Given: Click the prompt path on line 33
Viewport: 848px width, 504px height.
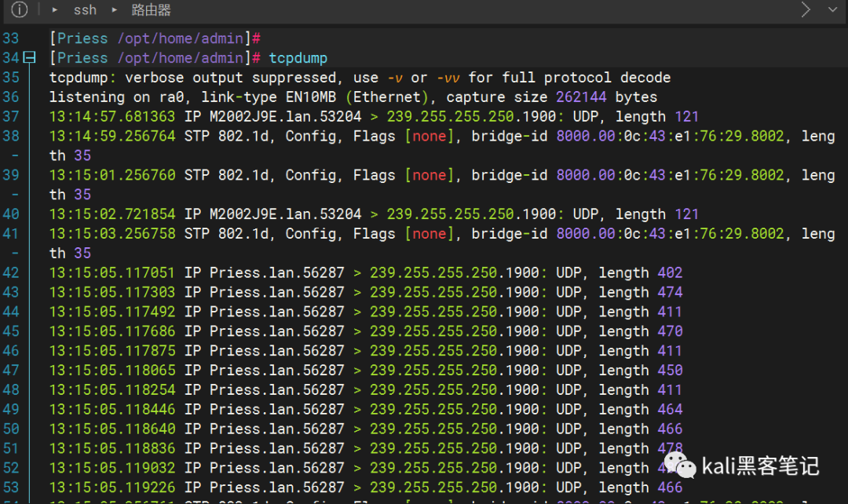Looking at the screenshot, I should pos(180,38).
